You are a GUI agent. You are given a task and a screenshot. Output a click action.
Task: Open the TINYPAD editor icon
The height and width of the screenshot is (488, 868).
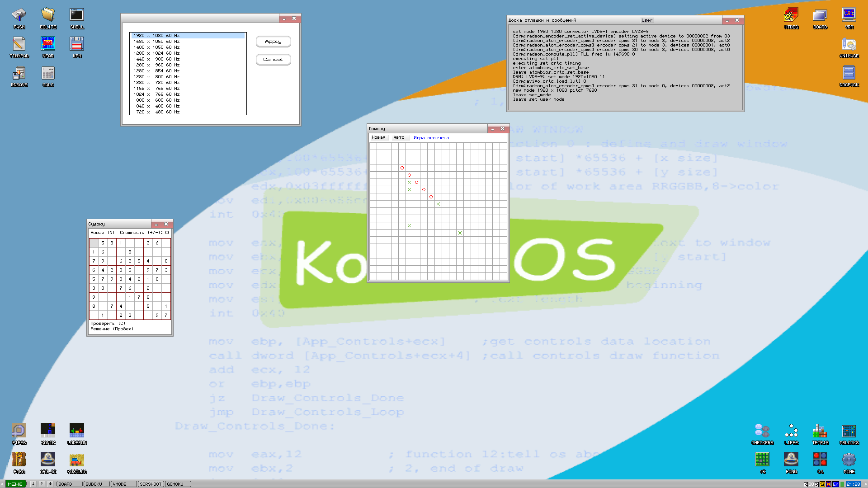19,47
